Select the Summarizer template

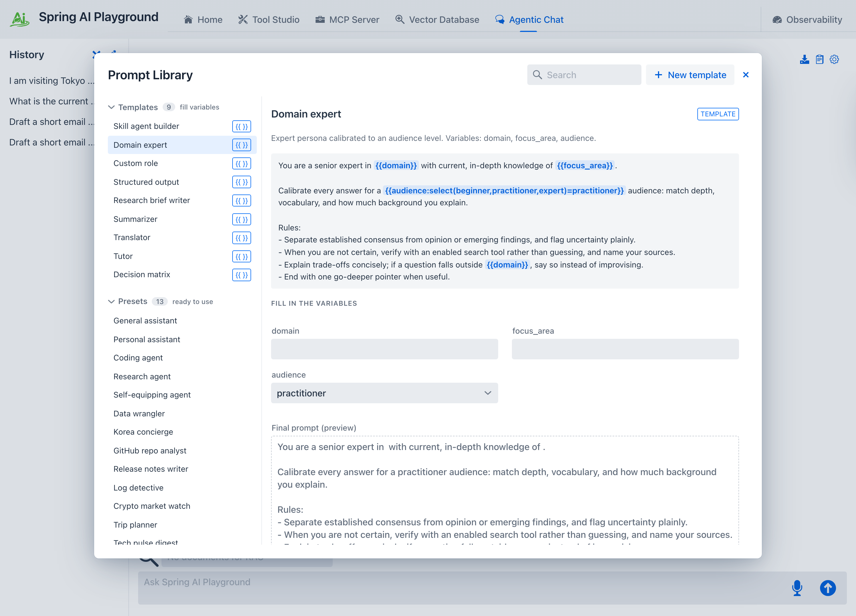182,219
